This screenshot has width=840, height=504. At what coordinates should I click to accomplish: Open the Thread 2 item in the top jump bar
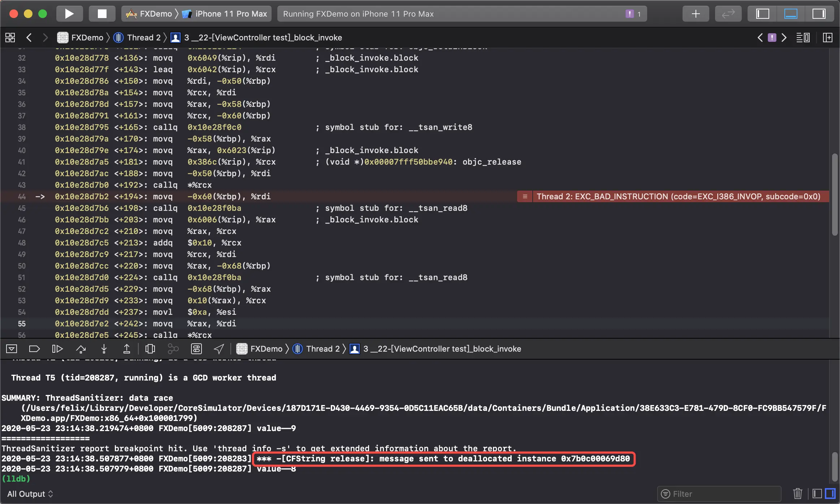(x=138, y=38)
